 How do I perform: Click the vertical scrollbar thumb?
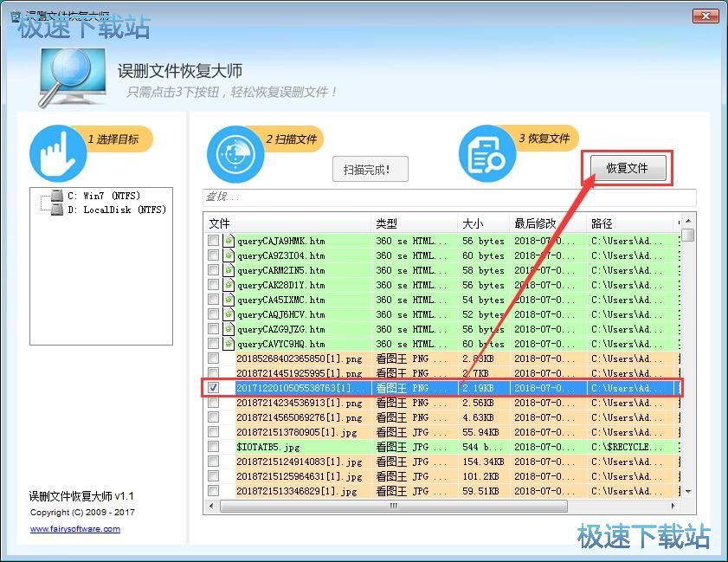688,235
